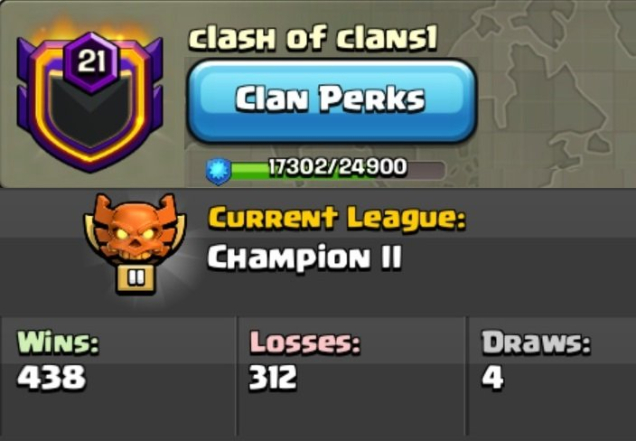
Task: Select the clan name clash of clans1
Action: coord(313,39)
